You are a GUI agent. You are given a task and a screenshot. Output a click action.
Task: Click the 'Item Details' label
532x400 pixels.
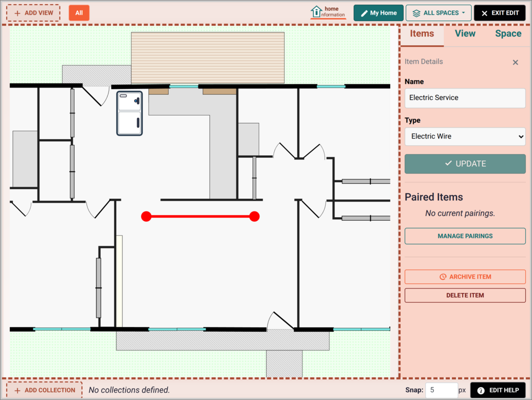tap(424, 62)
